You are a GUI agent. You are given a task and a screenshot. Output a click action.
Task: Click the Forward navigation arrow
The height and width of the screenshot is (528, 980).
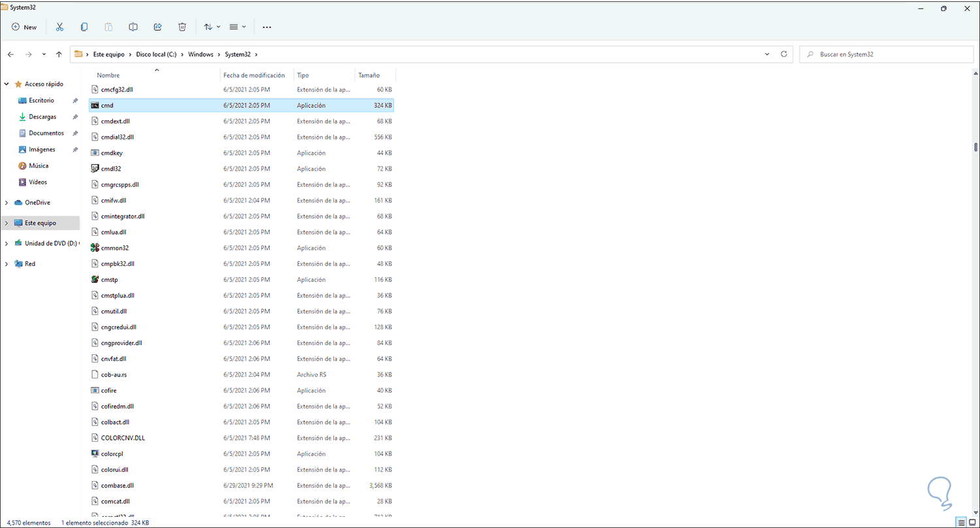click(x=28, y=54)
